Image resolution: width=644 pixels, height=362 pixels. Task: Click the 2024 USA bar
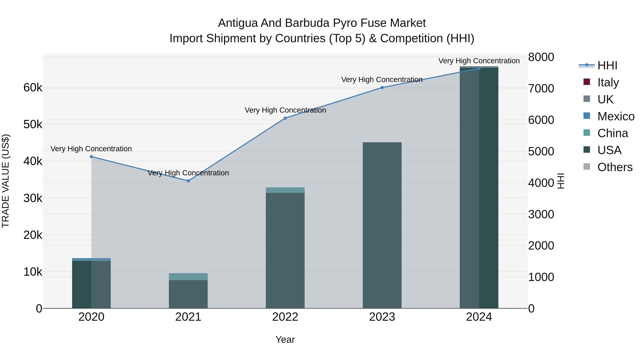(x=479, y=188)
